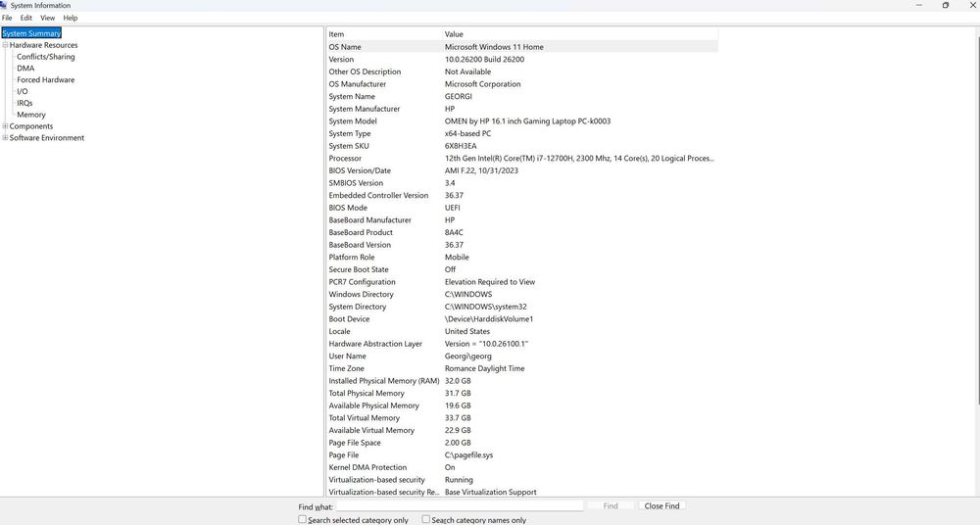Click the C:\pagefile.sys value
Image resolution: width=980 pixels, height=525 pixels.
coord(468,455)
